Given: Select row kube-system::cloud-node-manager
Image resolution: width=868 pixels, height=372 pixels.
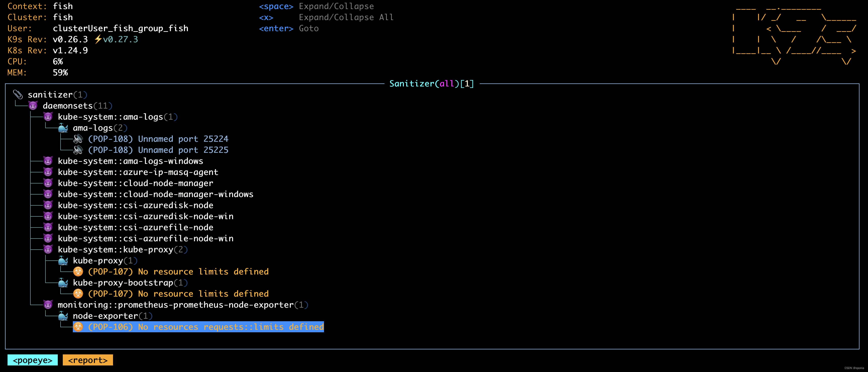Looking at the screenshot, I should [135, 183].
